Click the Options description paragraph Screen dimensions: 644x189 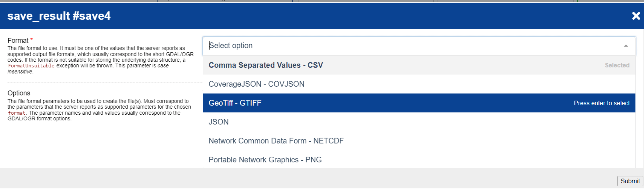click(x=99, y=110)
